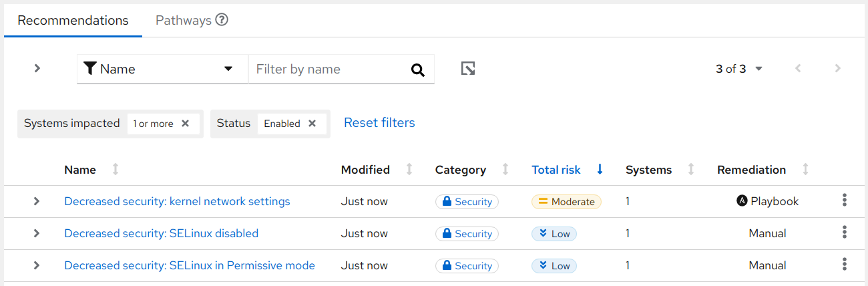Open the Pathways help question mark icon

tap(222, 20)
